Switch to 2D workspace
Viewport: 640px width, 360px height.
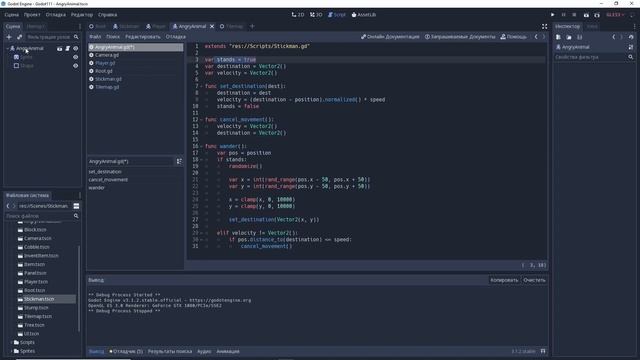click(x=298, y=15)
